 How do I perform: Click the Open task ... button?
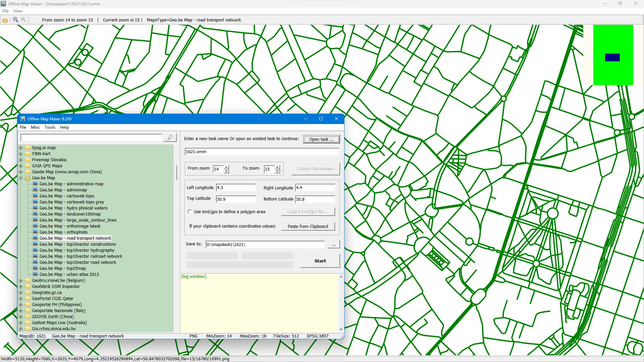pos(321,139)
